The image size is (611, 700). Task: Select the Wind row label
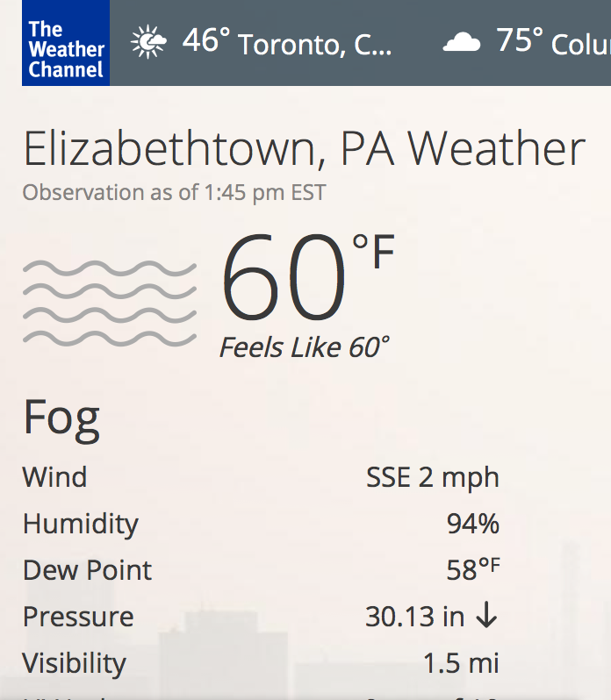click(x=54, y=478)
